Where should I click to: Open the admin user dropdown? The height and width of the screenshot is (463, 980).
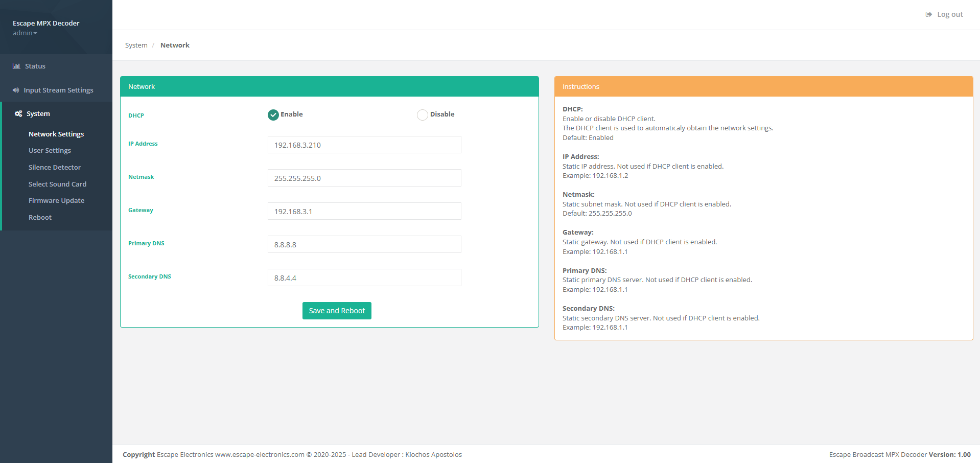25,33
